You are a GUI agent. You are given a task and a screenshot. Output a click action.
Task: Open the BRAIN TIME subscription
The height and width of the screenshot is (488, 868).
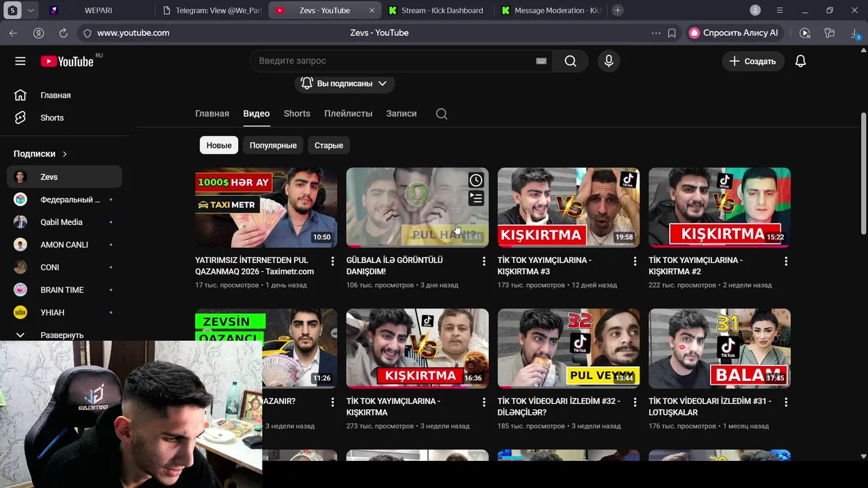coord(64,289)
